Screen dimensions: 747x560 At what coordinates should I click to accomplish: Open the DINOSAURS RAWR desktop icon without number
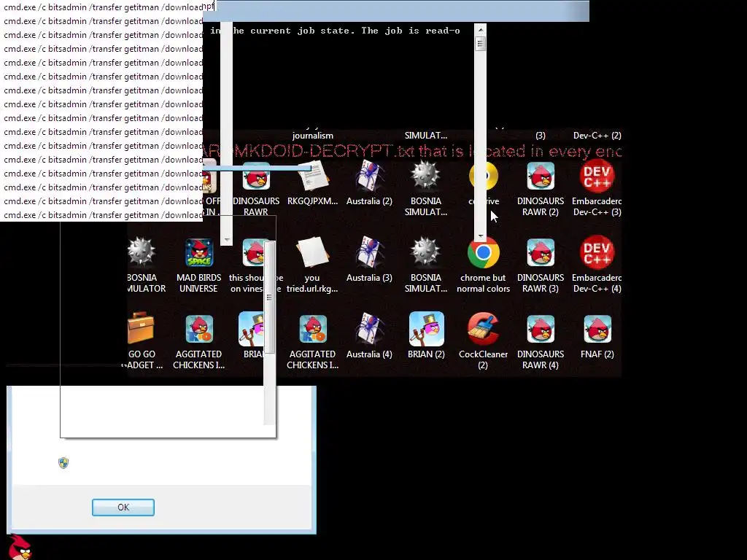(256, 177)
